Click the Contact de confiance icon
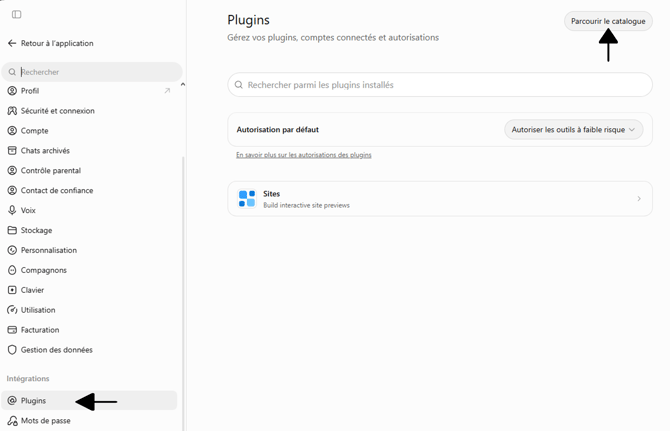This screenshot has height=431, width=670. (x=12, y=191)
